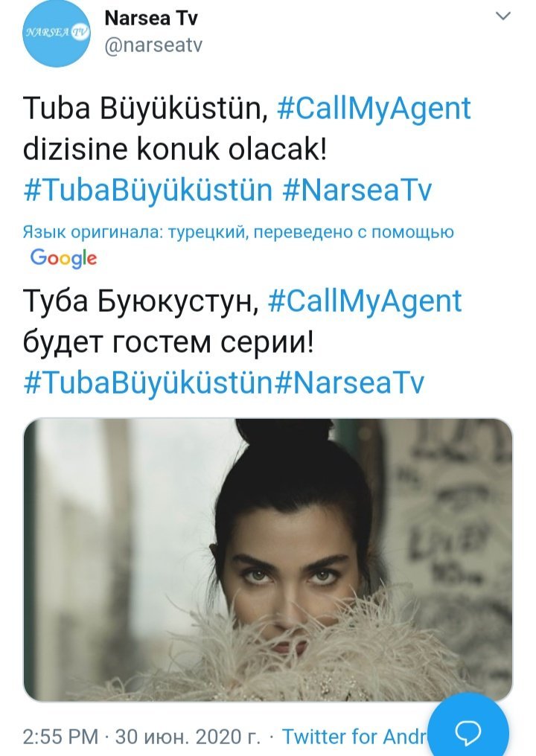
Task: Open #TubaBüyüküstün hashtag in translated text
Action: click(x=147, y=382)
